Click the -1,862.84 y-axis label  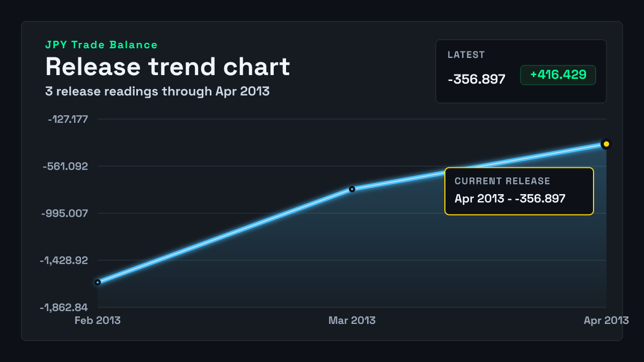tap(64, 308)
